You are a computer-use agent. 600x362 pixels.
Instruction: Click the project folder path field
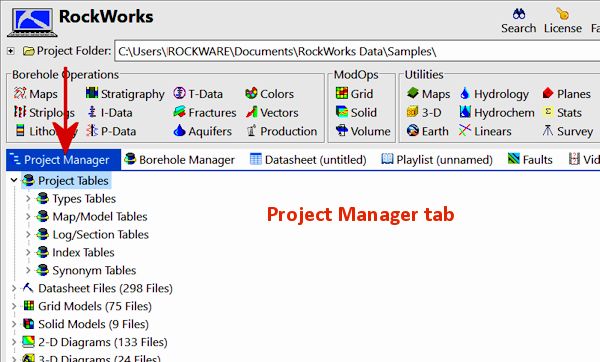click(357, 51)
